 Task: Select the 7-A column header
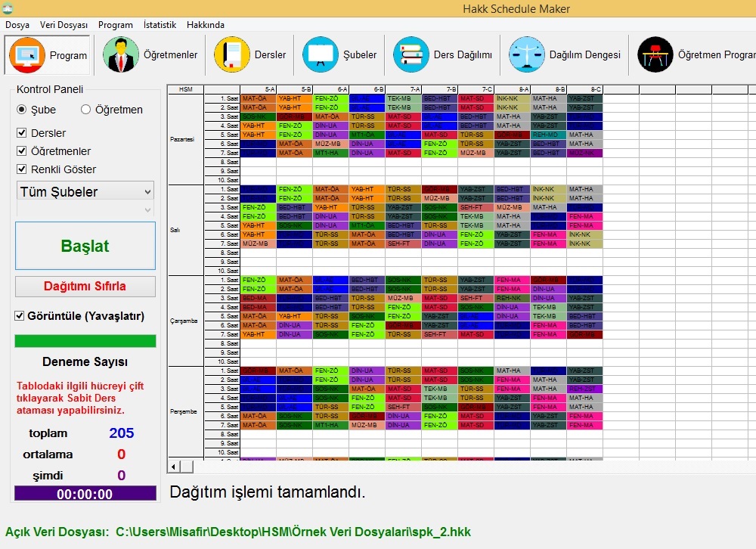(403, 89)
